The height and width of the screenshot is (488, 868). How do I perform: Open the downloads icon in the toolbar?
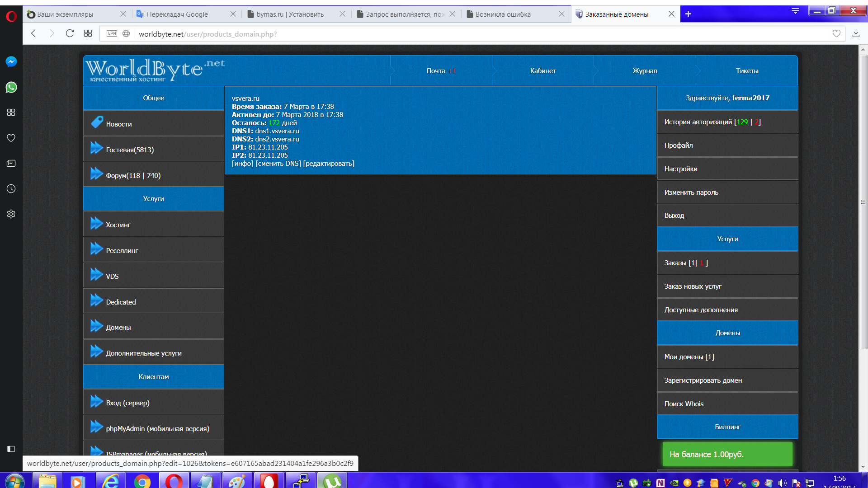coord(856,33)
